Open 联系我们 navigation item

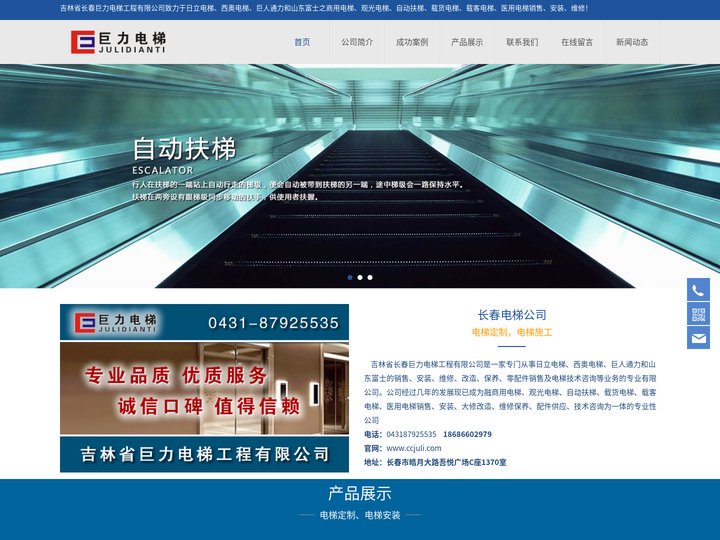pyautogui.click(x=522, y=42)
